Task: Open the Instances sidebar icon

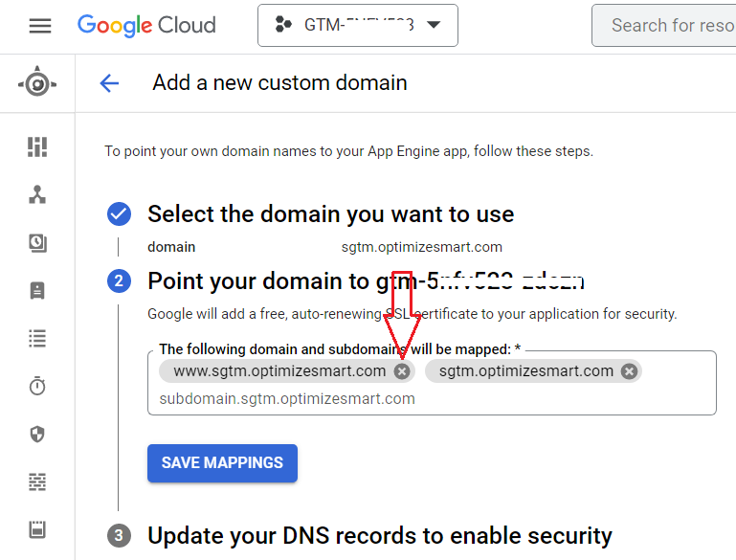Action: coord(37,290)
